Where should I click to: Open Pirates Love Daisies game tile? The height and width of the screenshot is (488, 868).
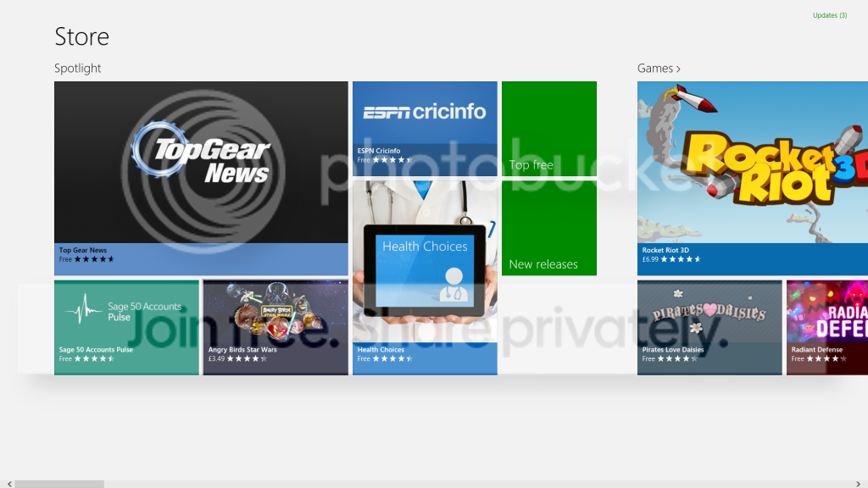pos(709,328)
